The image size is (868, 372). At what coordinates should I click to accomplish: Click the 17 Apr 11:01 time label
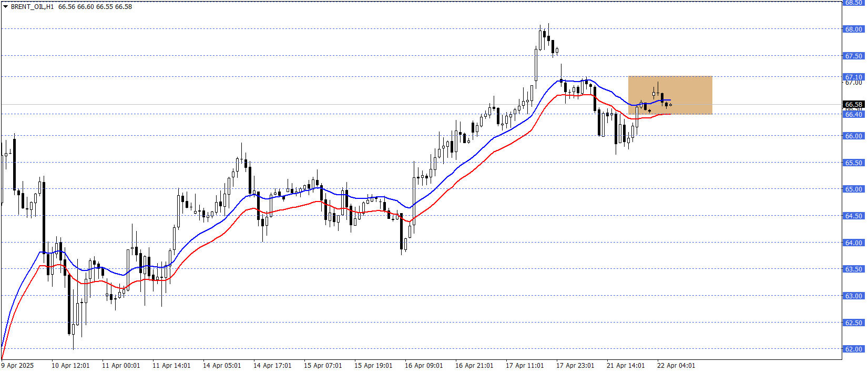pyautogui.click(x=525, y=365)
